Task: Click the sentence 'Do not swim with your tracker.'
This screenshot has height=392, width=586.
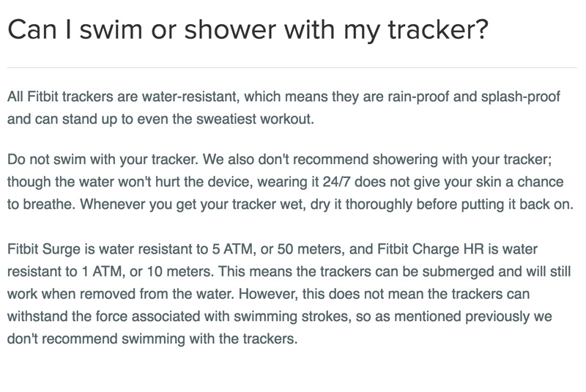Action: 103,160
